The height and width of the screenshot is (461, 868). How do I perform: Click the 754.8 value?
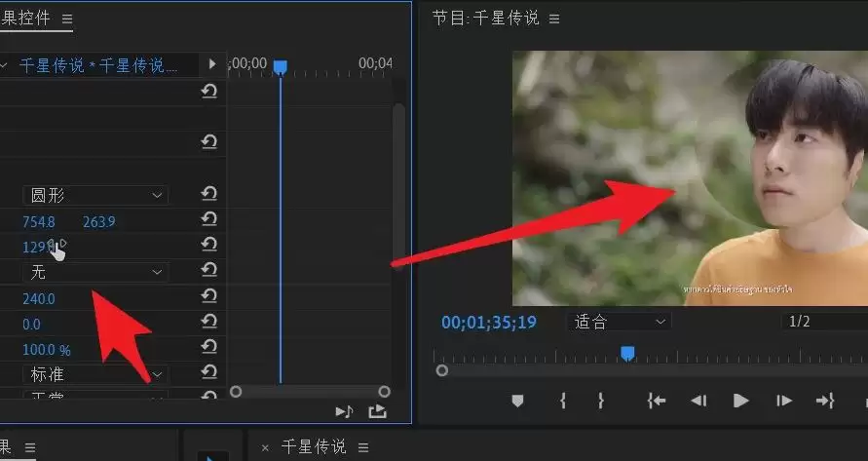click(39, 222)
